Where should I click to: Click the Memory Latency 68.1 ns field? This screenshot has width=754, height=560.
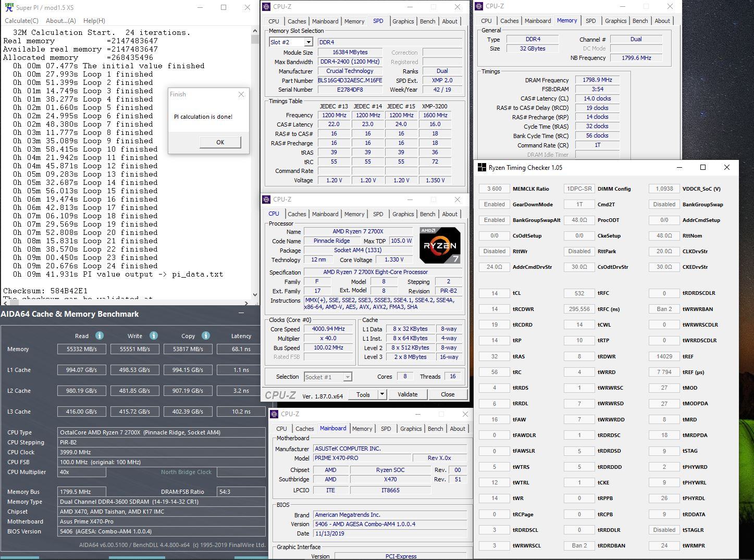(x=241, y=349)
